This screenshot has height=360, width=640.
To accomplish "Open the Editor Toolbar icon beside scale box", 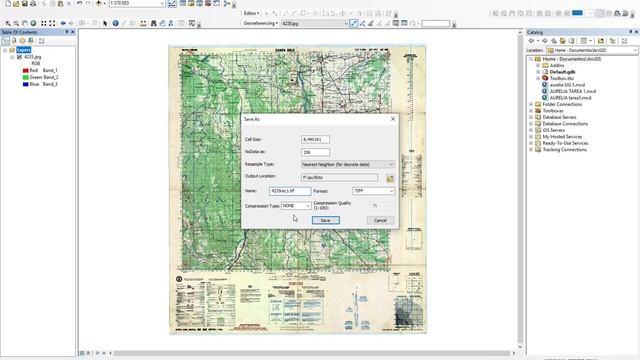I will (172, 4).
